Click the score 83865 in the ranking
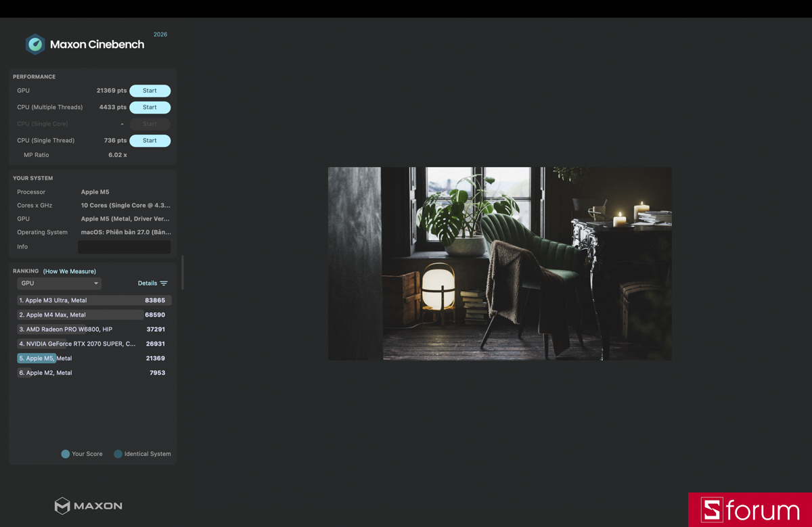Viewport: 812px width, 527px height. point(155,300)
